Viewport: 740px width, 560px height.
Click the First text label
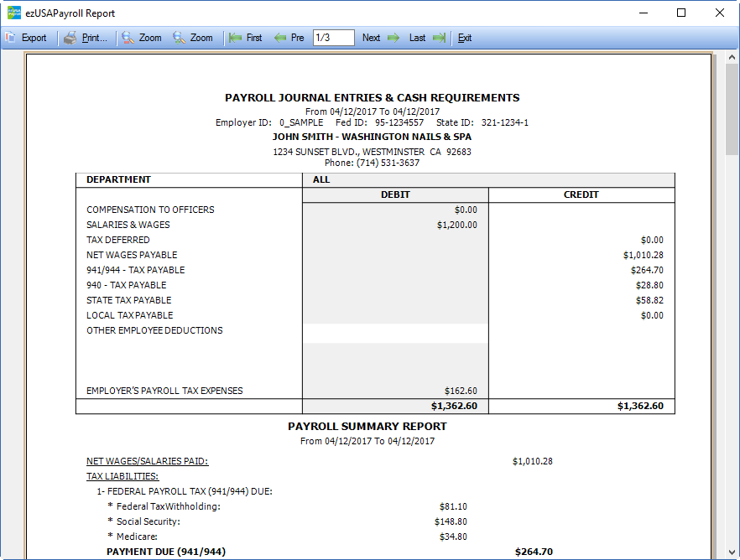(254, 38)
